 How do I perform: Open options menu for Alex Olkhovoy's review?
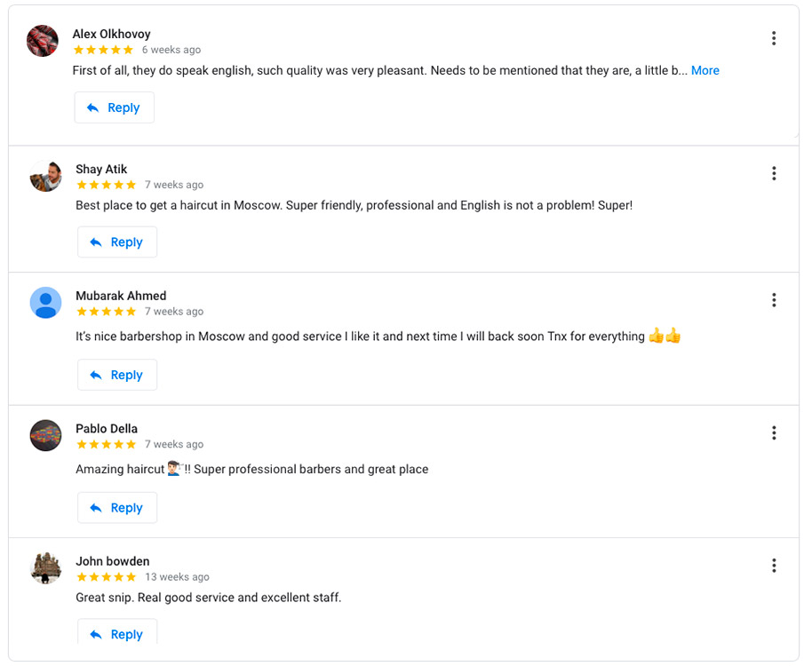point(774,38)
